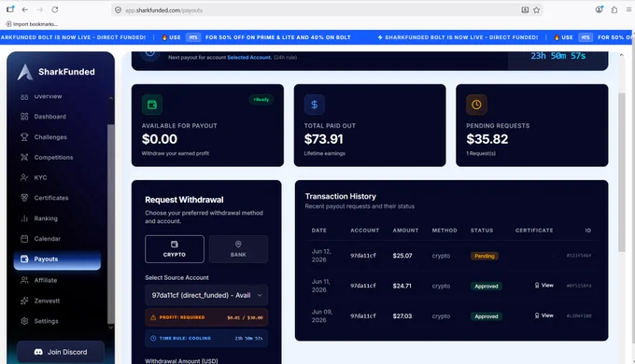Click the Join Discord button
The image size is (635, 364).
click(x=61, y=352)
